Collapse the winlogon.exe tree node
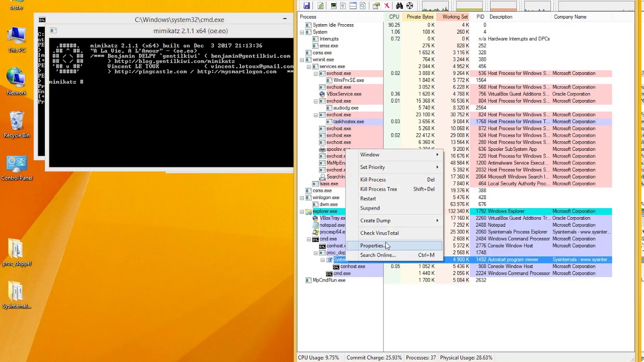Screen dimensions: 644x362 tap(302, 198)
